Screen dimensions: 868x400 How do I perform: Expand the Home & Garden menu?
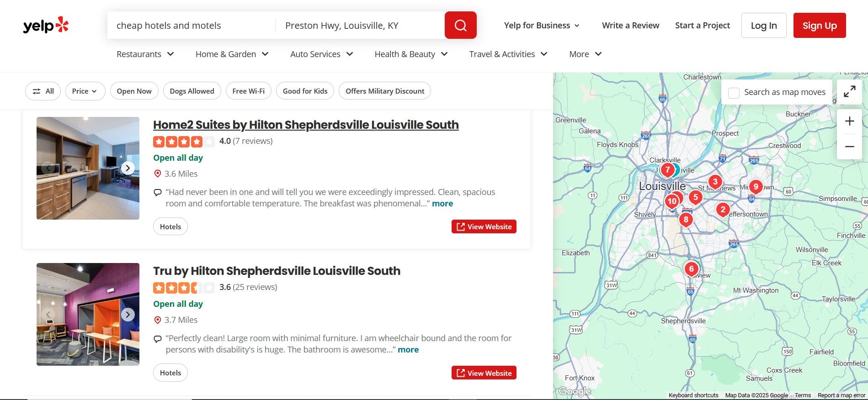point(232,54)
